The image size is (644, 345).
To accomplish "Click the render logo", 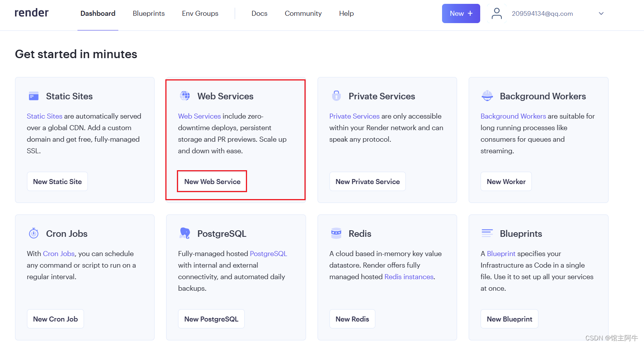I will pyautogui.click(x=32, y=13).
